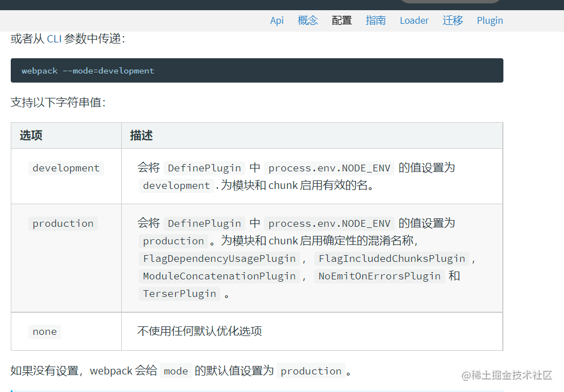Click the 不使用任何默认优化选项 description
This screenshot has height=392, width=564.
(x=199, y=331)
